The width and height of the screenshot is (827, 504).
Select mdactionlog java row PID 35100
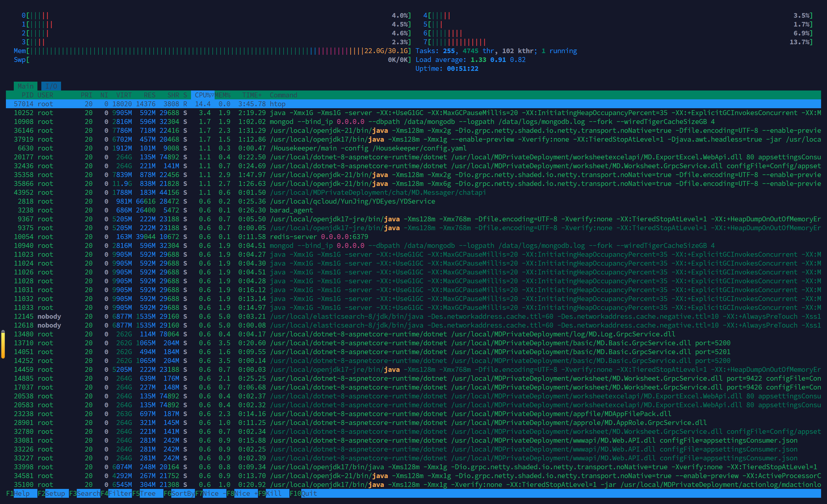(413, 485)
